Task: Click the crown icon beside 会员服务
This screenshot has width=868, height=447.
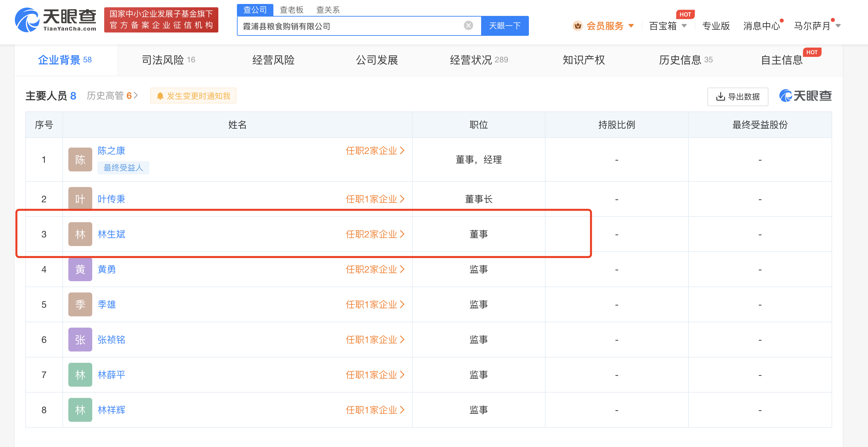Action: [x=578, y=26]
